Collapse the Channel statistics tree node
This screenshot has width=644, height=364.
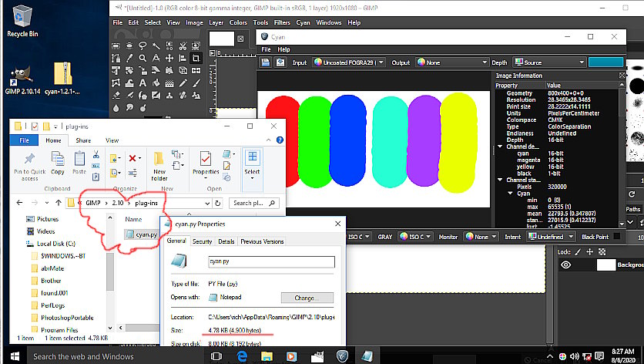(x=499, y=180)
